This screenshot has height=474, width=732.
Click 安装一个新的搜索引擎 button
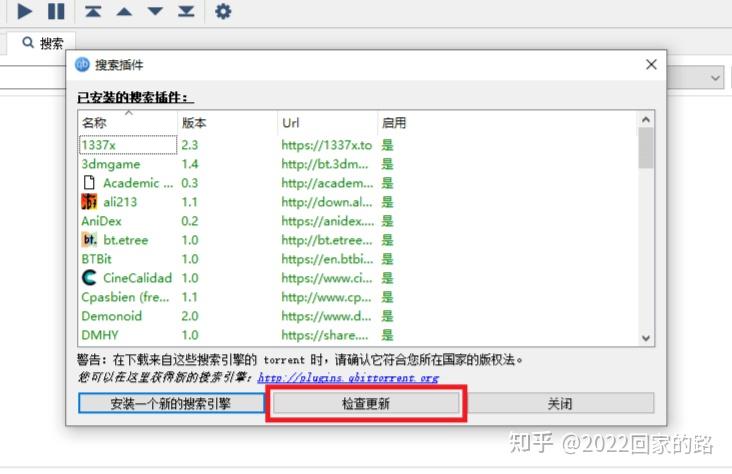(171, 403)
